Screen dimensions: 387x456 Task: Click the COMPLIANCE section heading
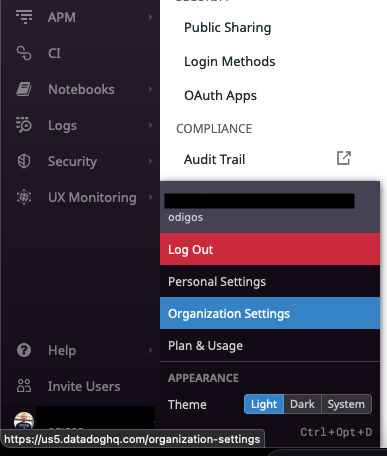tap(214, 129)
